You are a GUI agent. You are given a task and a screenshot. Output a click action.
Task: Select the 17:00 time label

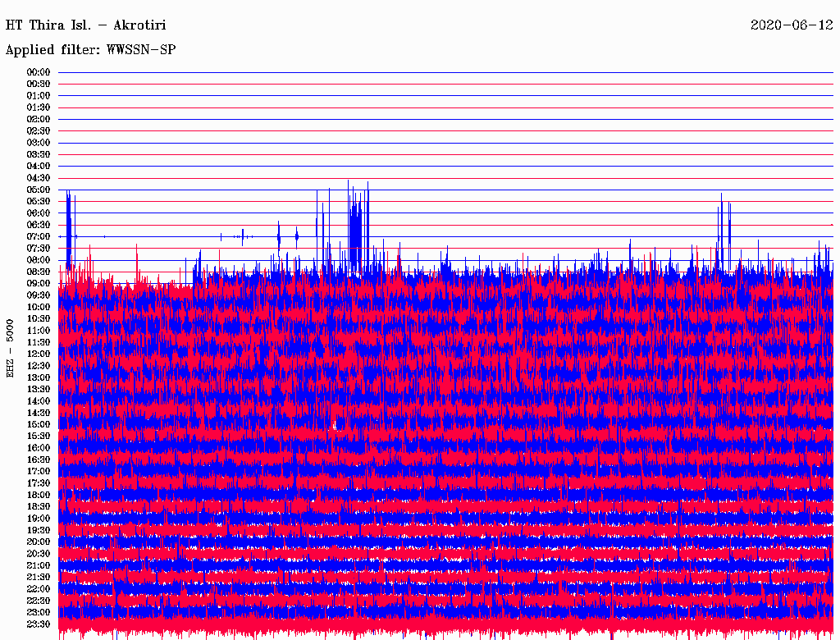point(39,472)
